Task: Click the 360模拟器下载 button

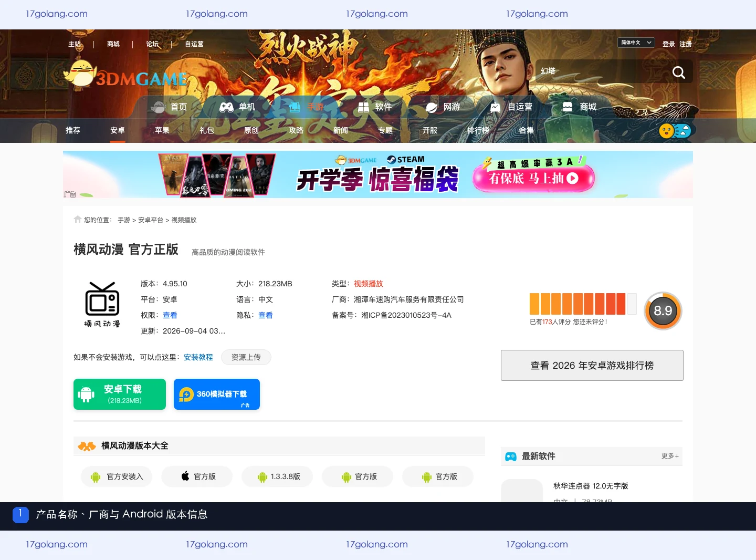Action: pos(217,394)
